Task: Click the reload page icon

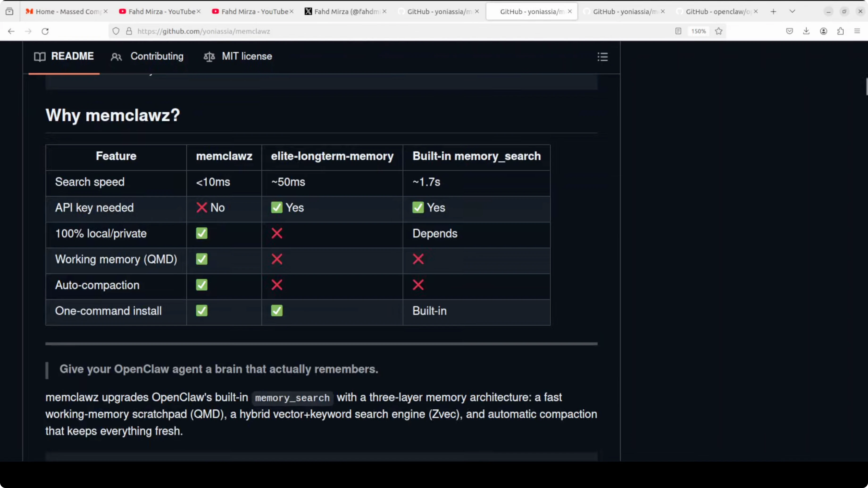Action: click(x=45, y=31)
